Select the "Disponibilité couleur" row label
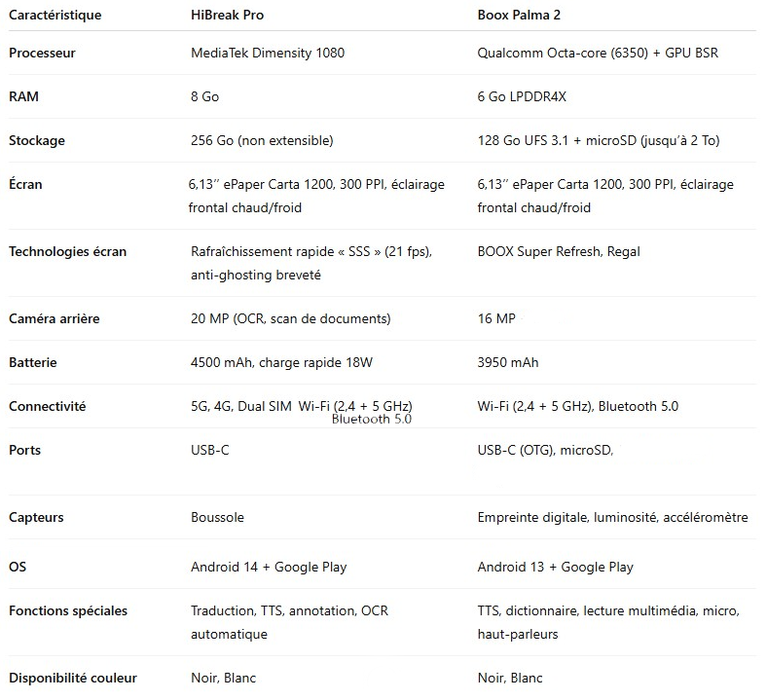The image size is (767, 700). tap(73, 678)
